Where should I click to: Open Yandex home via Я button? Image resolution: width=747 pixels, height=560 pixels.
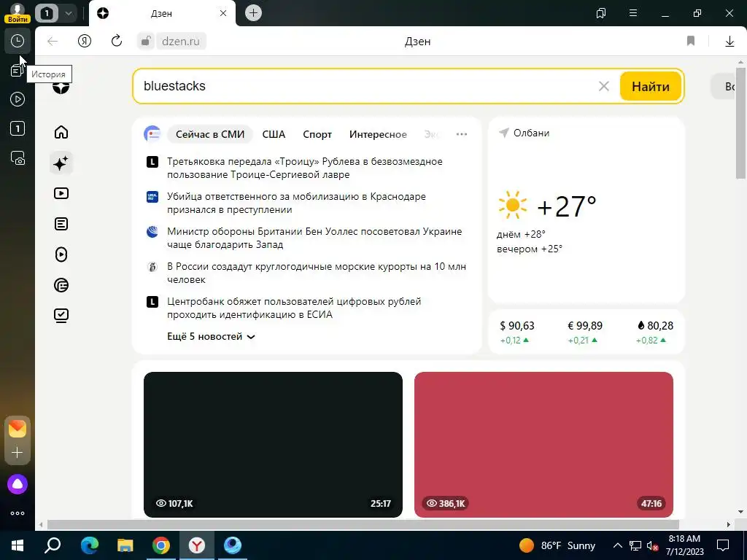[x=85, y=42]
